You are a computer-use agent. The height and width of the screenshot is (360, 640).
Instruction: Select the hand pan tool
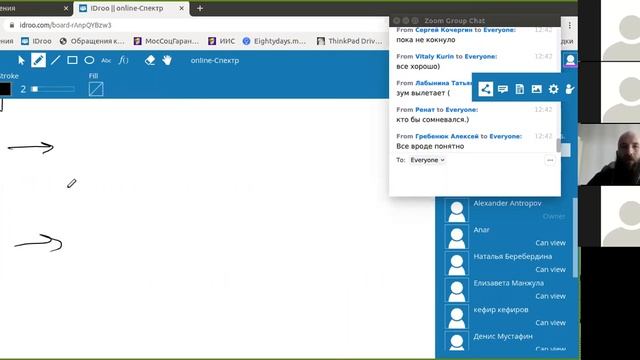coord(167,60)
